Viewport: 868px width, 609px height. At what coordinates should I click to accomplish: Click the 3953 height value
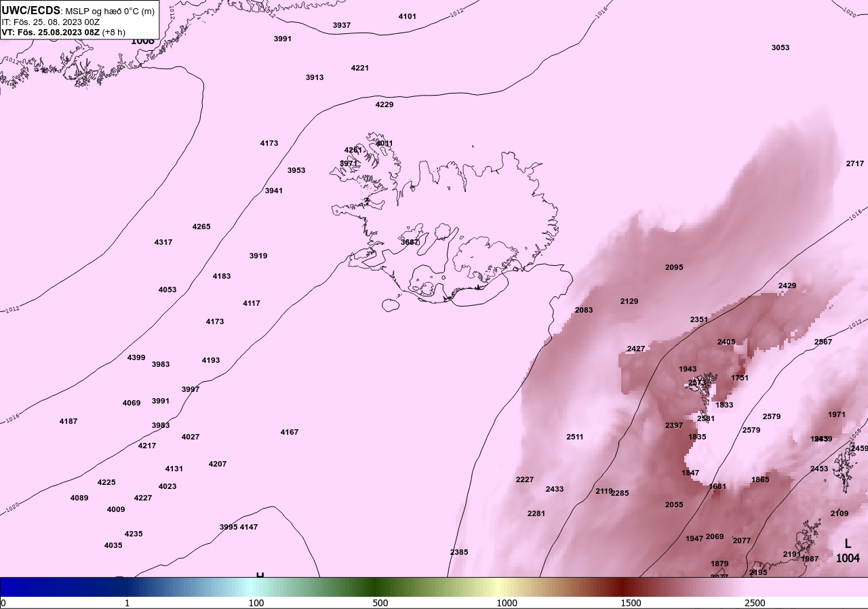click(296, 170)
